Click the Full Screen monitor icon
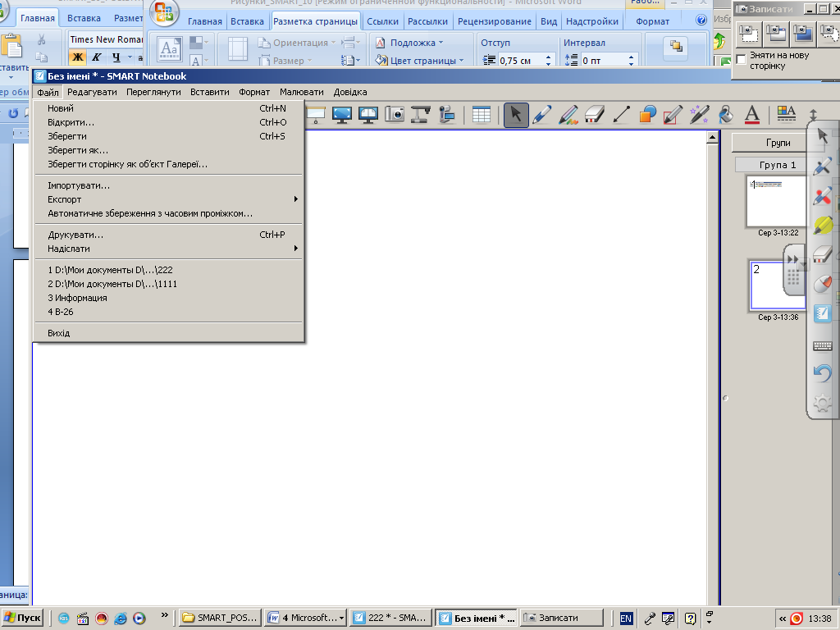840x630 pixels. pyautogui.click(x=342, y=115)
